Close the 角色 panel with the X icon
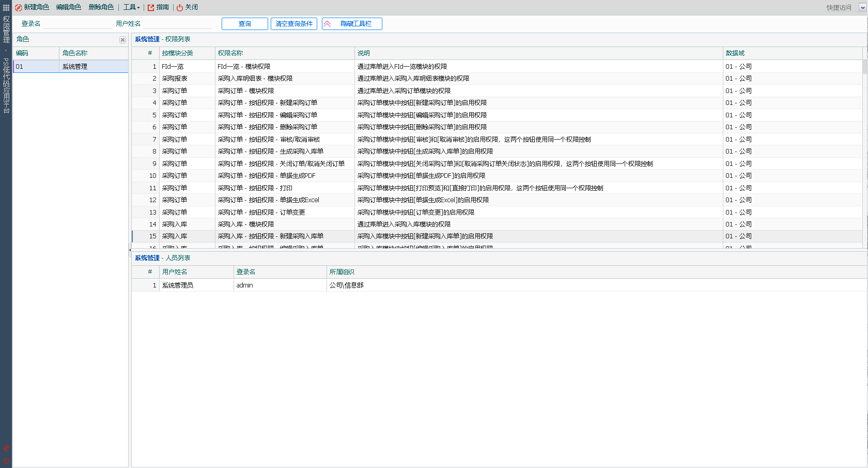The image size is (868, 468). [122, 40]
